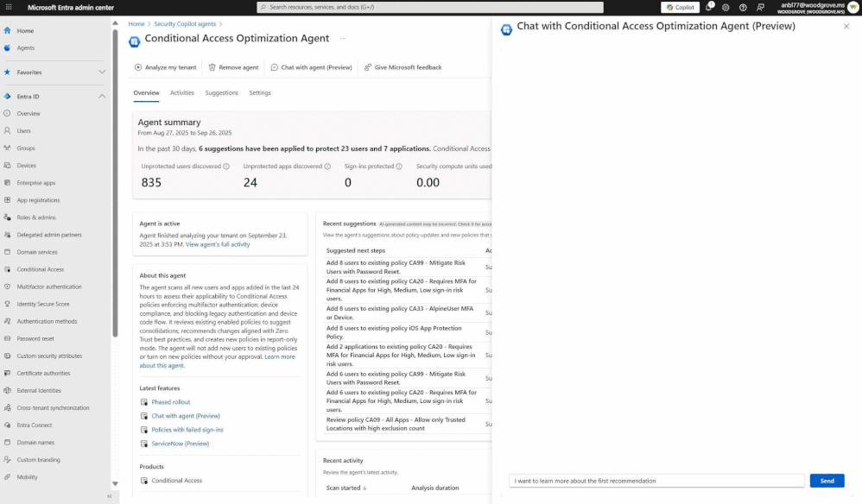Open Authentication methods in sidebar
Image resolution: width=862 pixels, height=504 pixels.
click(47, 321)
